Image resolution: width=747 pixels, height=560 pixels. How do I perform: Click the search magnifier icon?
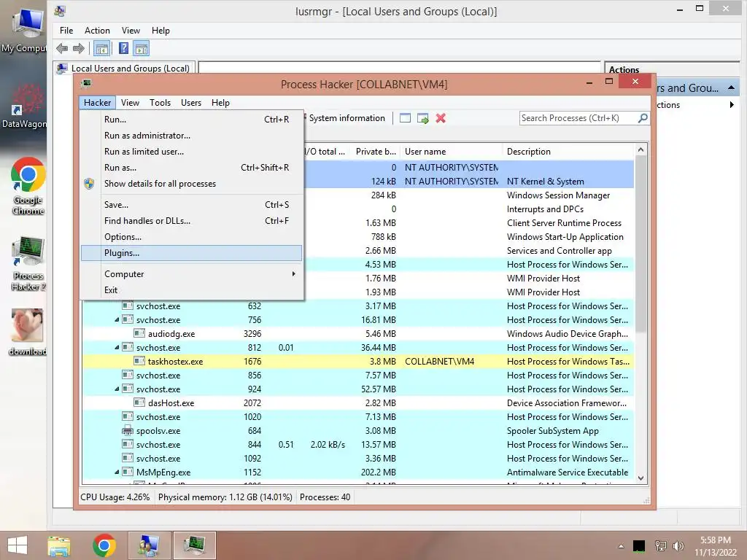point(643,117)
